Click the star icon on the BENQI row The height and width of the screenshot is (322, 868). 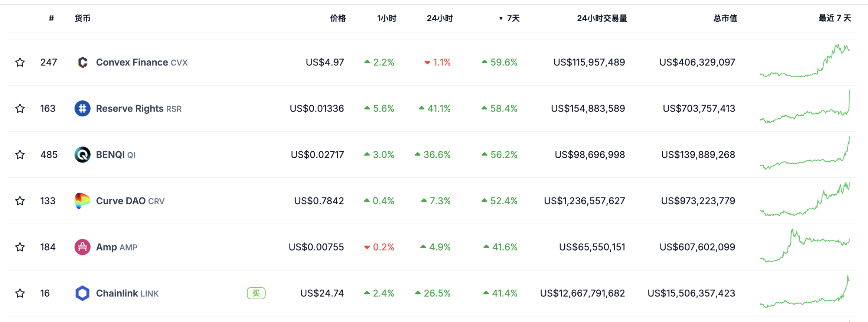(20, 154)
